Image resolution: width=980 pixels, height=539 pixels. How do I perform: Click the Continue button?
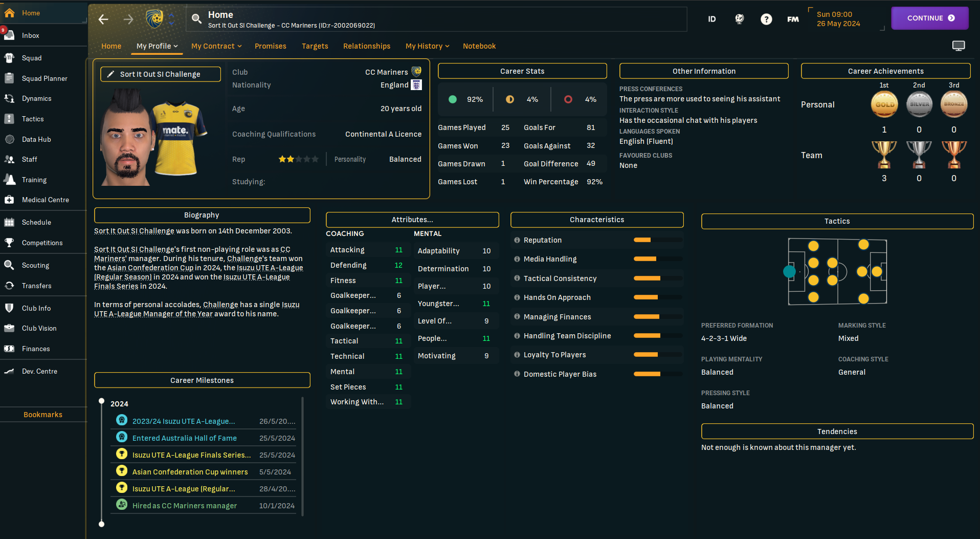click(929, 18)
